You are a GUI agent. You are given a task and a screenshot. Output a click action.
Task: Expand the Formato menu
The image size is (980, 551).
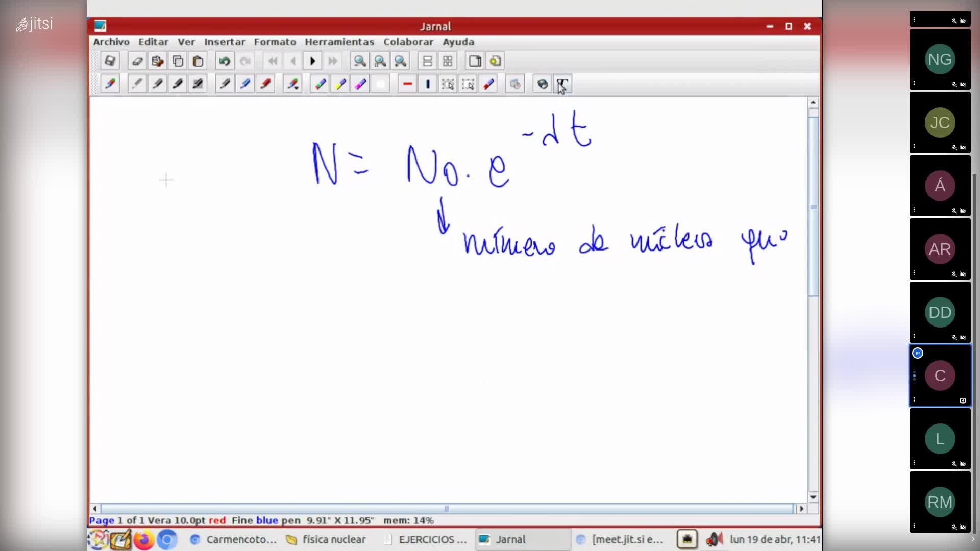tap(275, 42)
